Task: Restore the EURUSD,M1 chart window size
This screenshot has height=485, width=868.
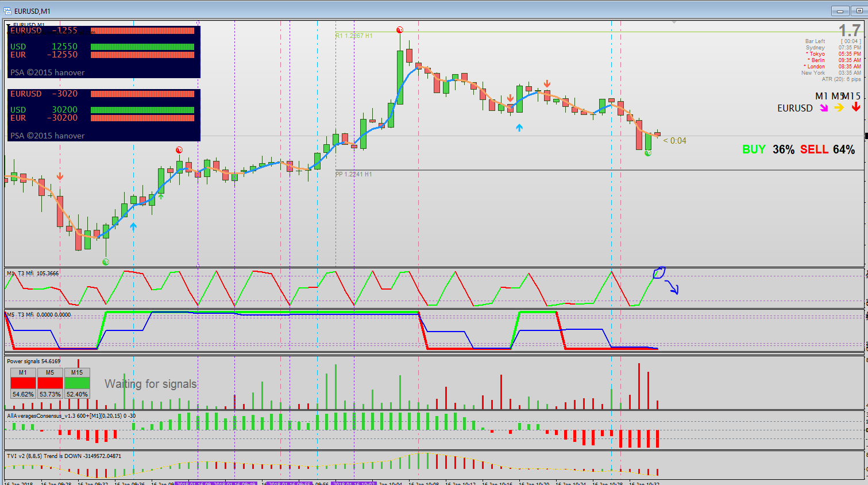Action: point(859,11)
